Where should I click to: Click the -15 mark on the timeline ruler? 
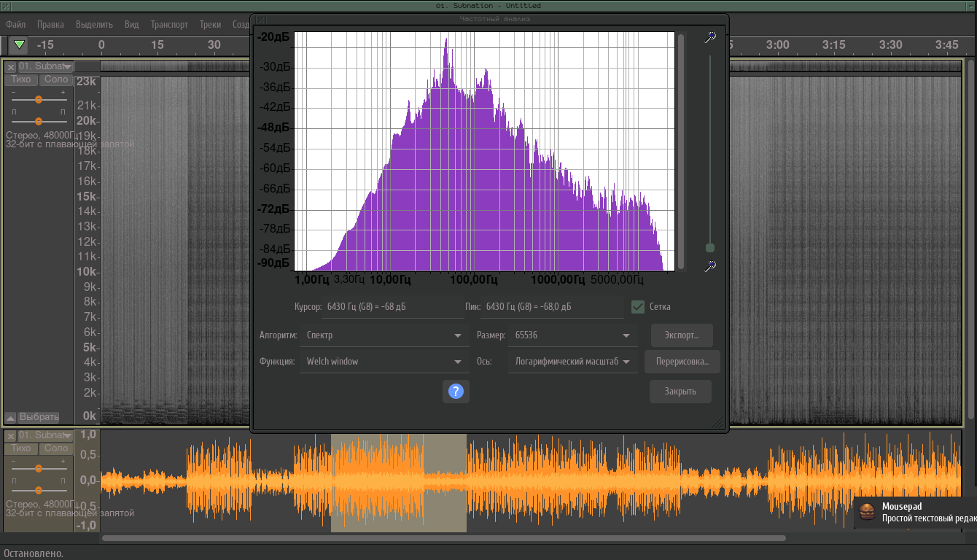[45, 44]
